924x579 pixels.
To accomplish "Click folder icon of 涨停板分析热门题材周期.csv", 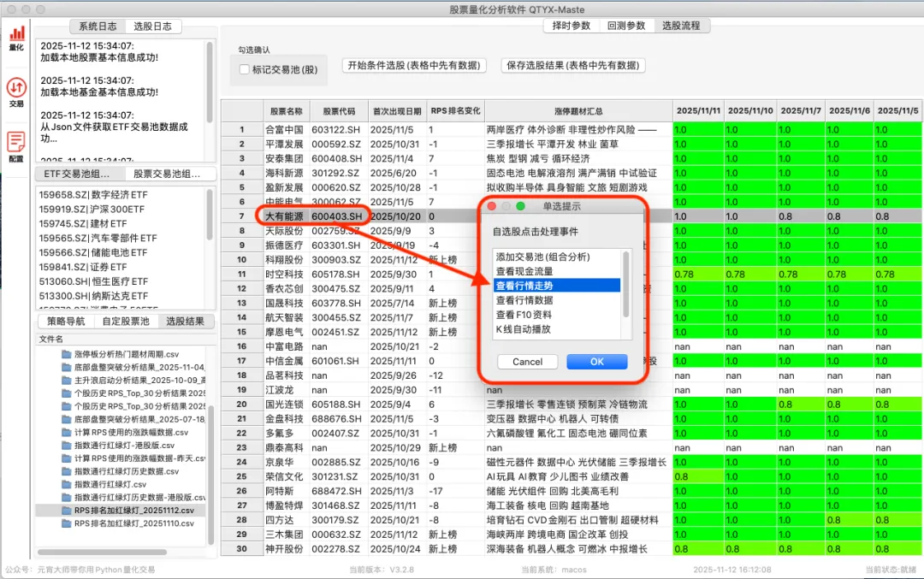I will [x=67, y=354].
